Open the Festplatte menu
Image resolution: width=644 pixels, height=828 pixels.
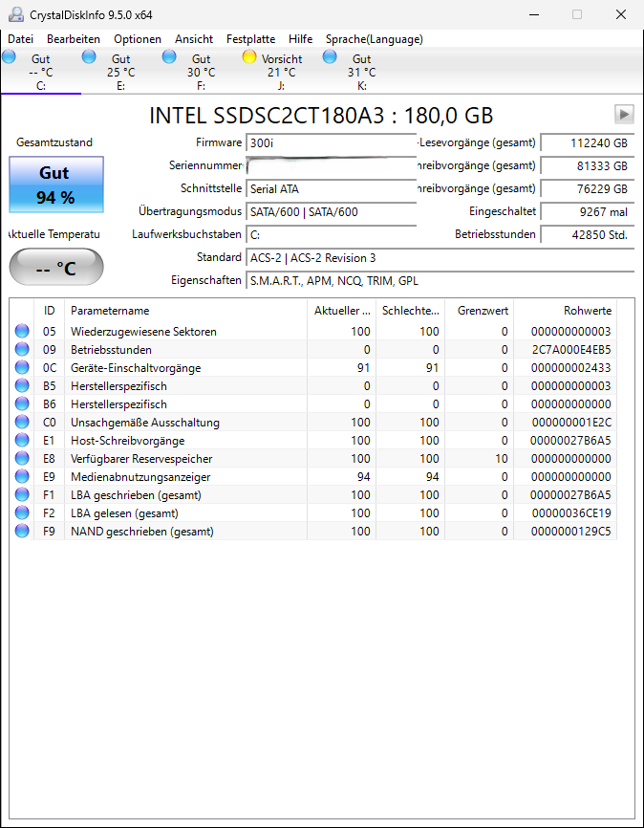250,39
